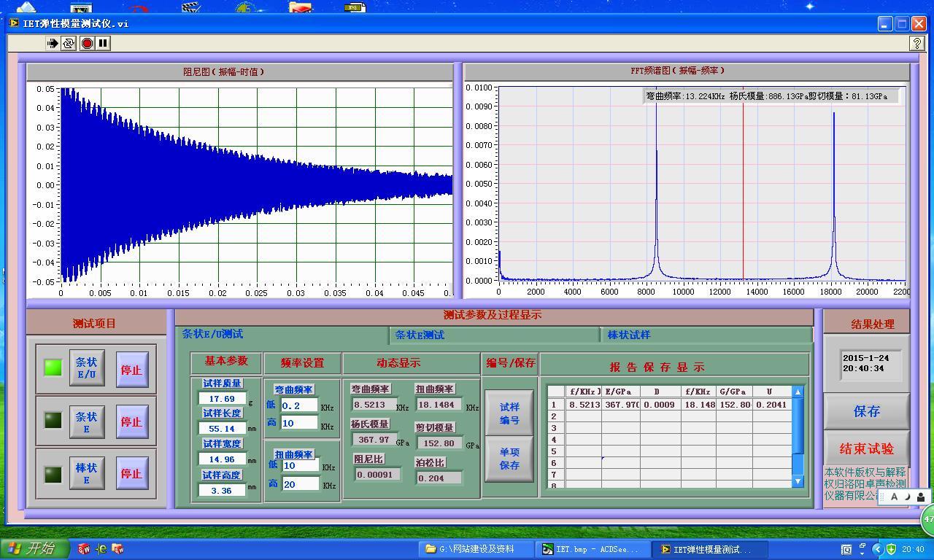The width and height of the screenshot is (934, 560).
Task: Switch to the 条状E测试 tab
Action: pyautogui.click(x=420, y=335)
